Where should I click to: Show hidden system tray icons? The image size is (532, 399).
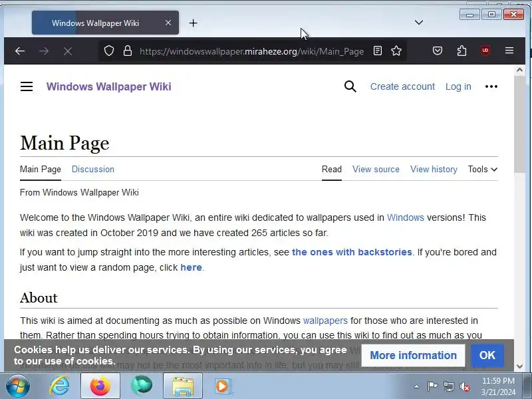click(x=416, y=386)
